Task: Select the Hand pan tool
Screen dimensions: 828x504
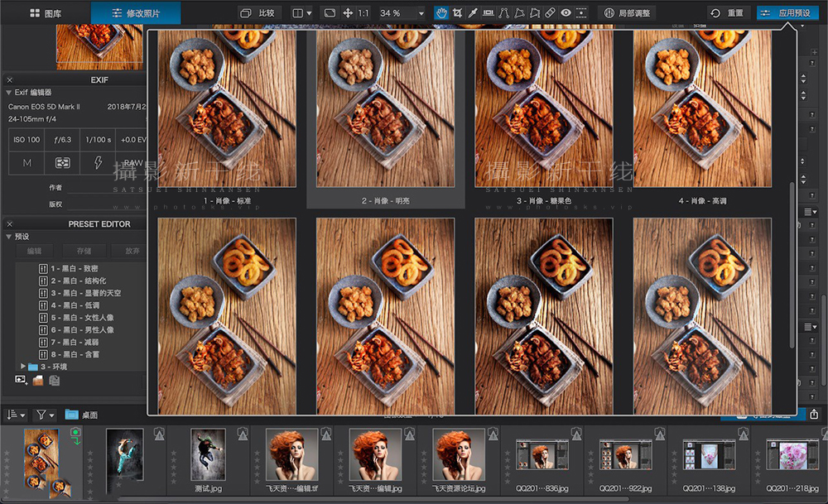Action: 441,13
